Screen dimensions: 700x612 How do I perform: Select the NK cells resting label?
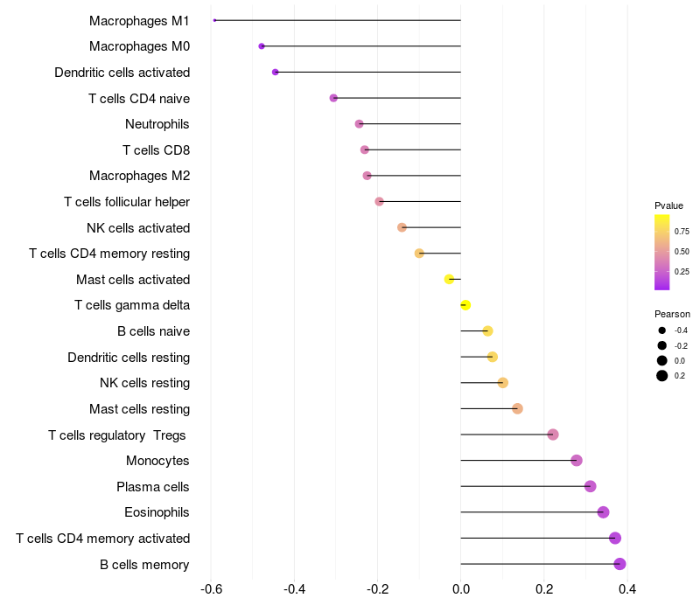145,383
